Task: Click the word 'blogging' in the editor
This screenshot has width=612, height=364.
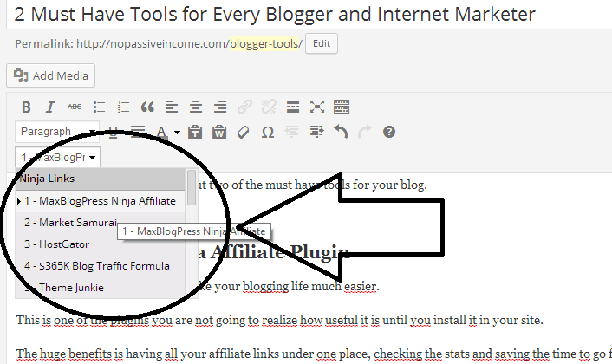Action: [x=266, y=286]
